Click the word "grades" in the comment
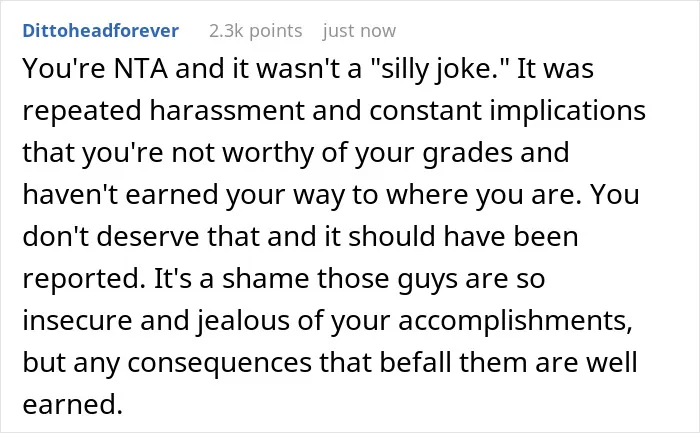The height and width of the screenshot is (433, 700). pyautogui.click(x=467, y=153)
